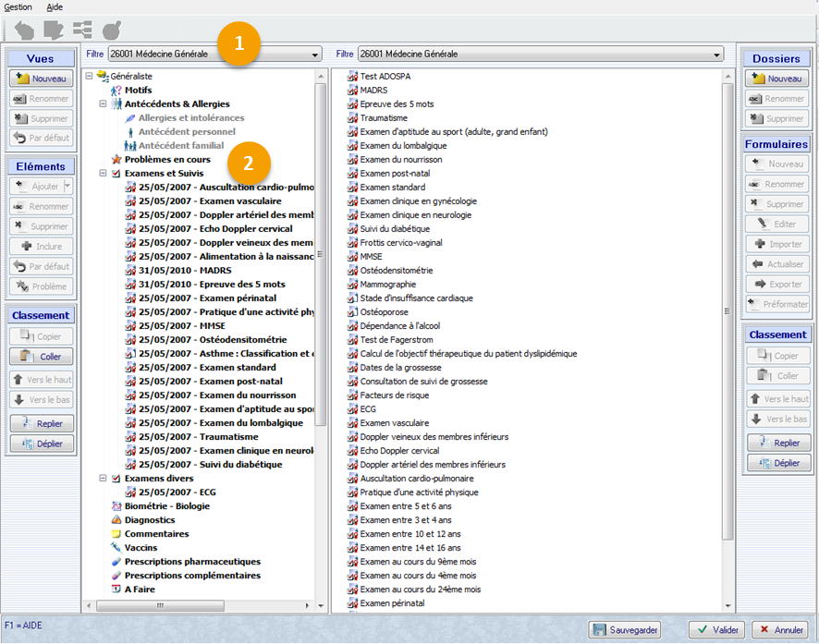Click the Biométrie - Biologie chart icon

(116, 506)
